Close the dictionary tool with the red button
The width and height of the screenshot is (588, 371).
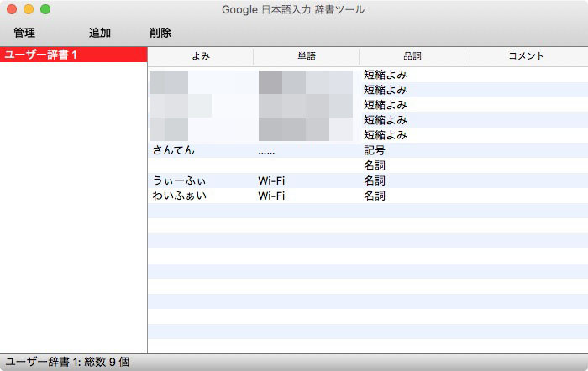[12, 9]
